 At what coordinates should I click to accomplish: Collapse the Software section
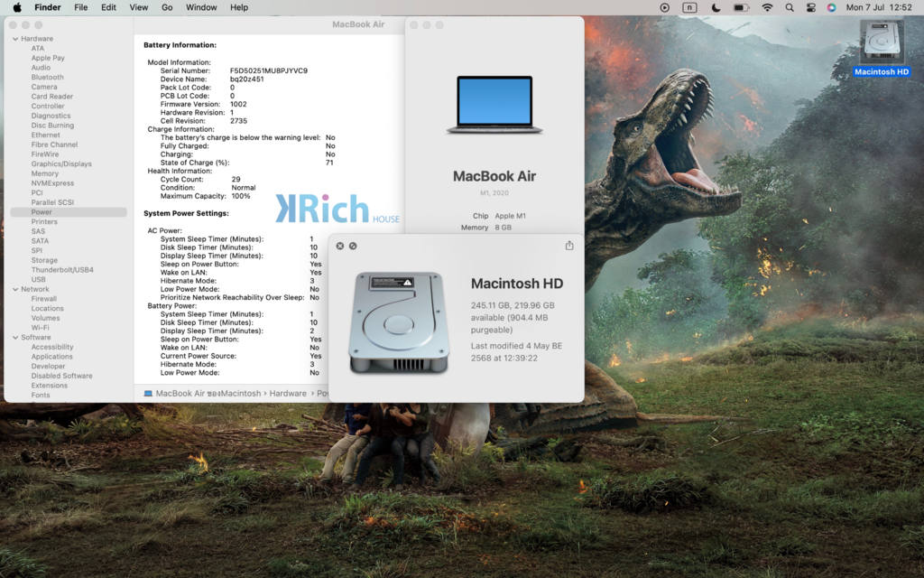pos(15,338)
